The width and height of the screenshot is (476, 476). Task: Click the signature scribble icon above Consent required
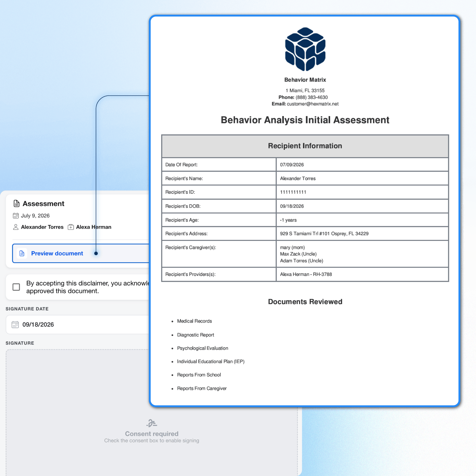point(152,423)
